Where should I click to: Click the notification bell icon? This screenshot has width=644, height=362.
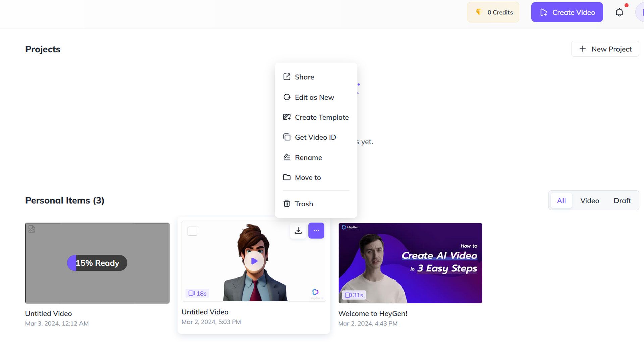[x=619, y=12]
